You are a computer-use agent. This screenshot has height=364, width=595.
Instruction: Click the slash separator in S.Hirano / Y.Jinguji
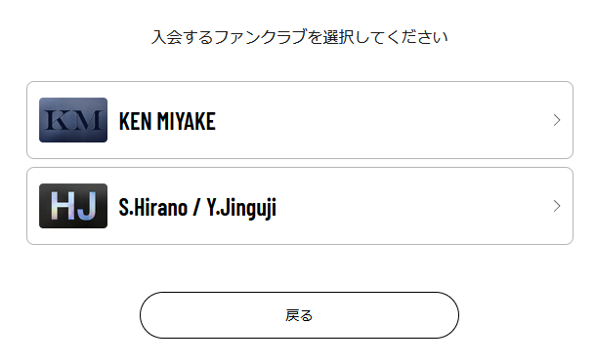[196, 207]
